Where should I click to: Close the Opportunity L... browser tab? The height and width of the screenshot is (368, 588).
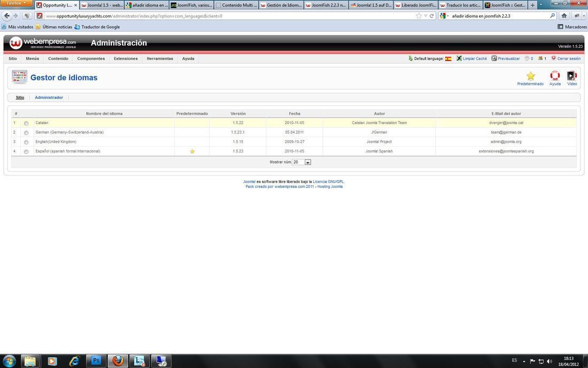75,5
